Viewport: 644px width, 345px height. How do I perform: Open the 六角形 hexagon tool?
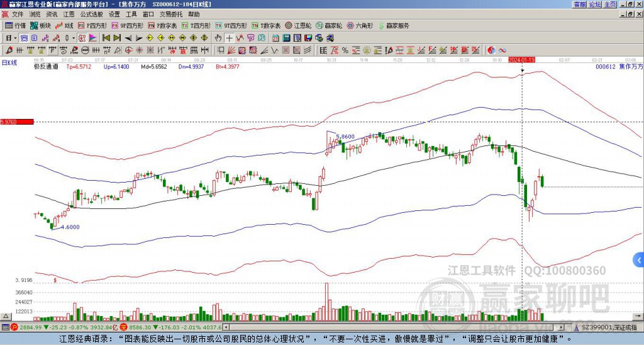point(360,25)
